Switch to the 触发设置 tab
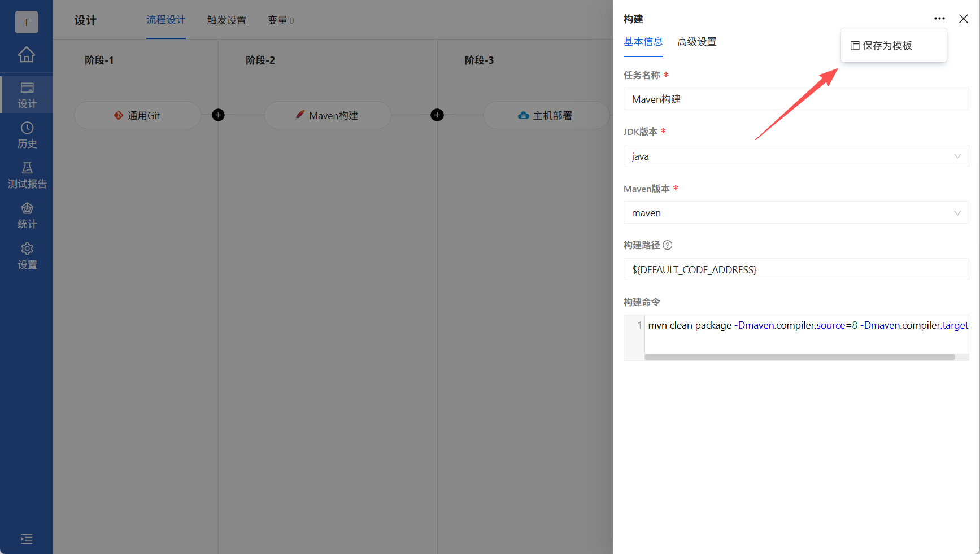The image size is (980, 554). click(x=226, y=20)
